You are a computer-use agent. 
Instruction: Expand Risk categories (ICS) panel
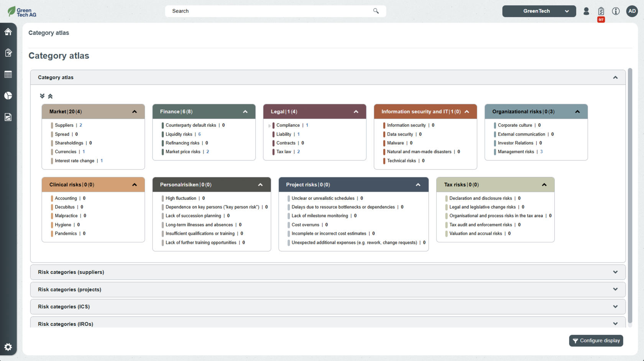point(615,307)
